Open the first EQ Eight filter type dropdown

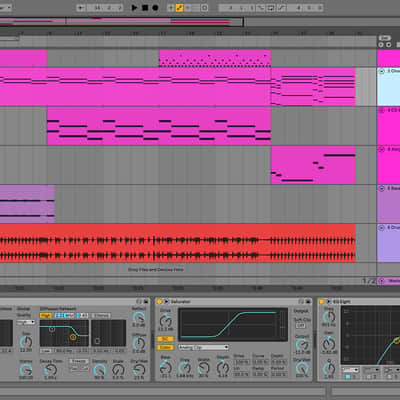tap(350, 370)
